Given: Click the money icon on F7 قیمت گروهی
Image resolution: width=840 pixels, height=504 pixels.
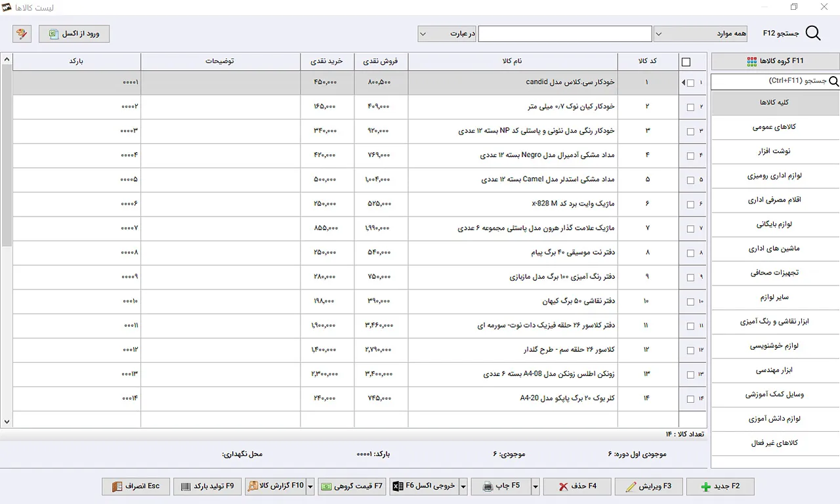Looking at the screenshot, I should 326,487.
